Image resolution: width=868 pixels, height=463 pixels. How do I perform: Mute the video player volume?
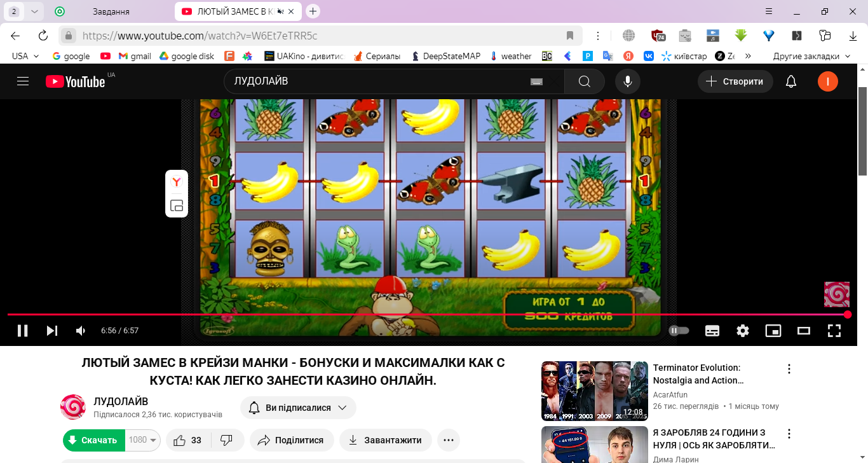(x=81, y=331)
